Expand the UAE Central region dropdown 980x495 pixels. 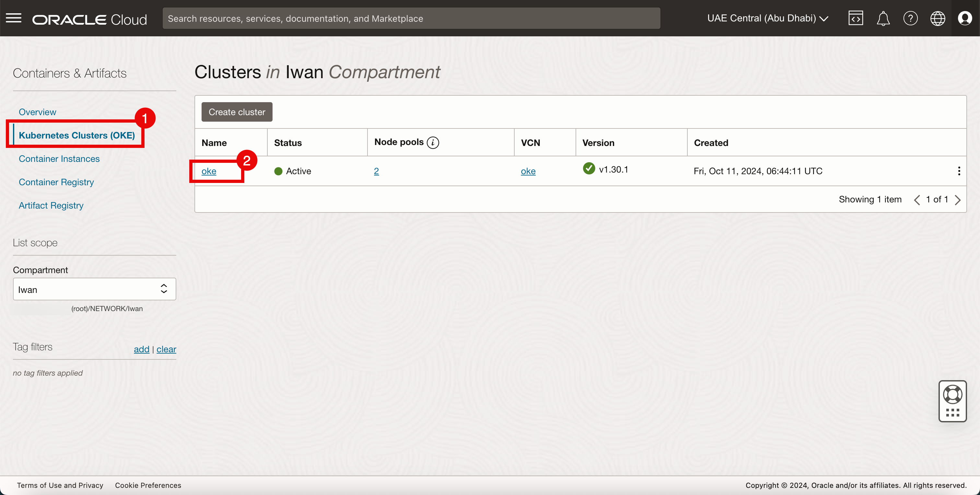[767, 18]
